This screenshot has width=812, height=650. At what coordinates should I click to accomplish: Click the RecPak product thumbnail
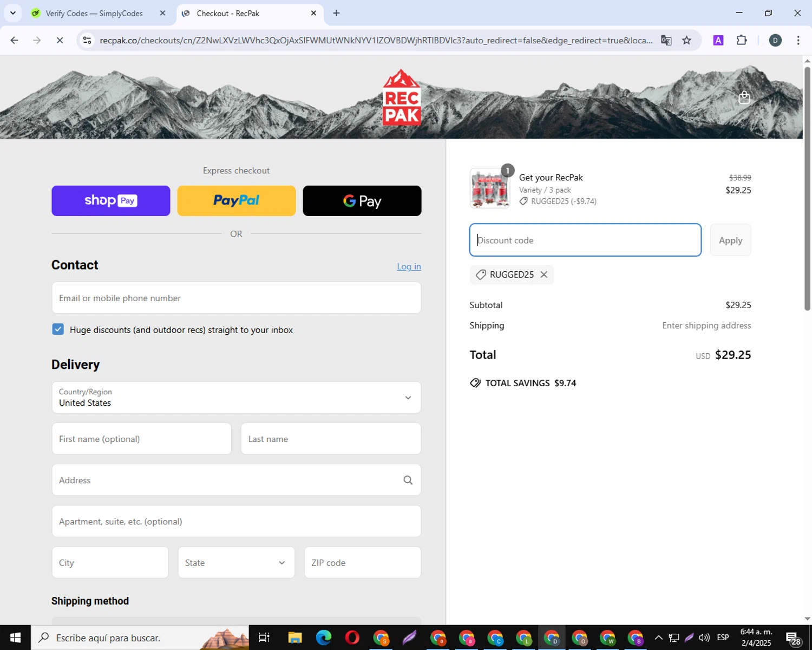490,188
